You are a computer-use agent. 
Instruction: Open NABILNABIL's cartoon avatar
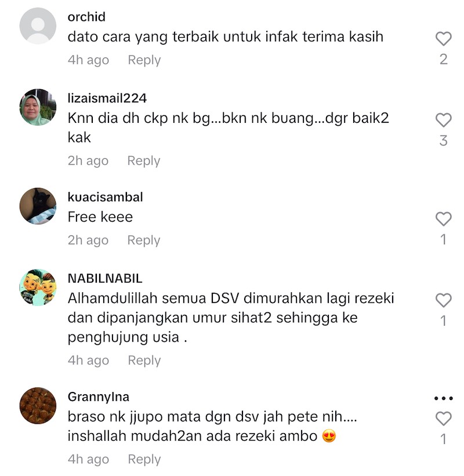coord(38,288)
